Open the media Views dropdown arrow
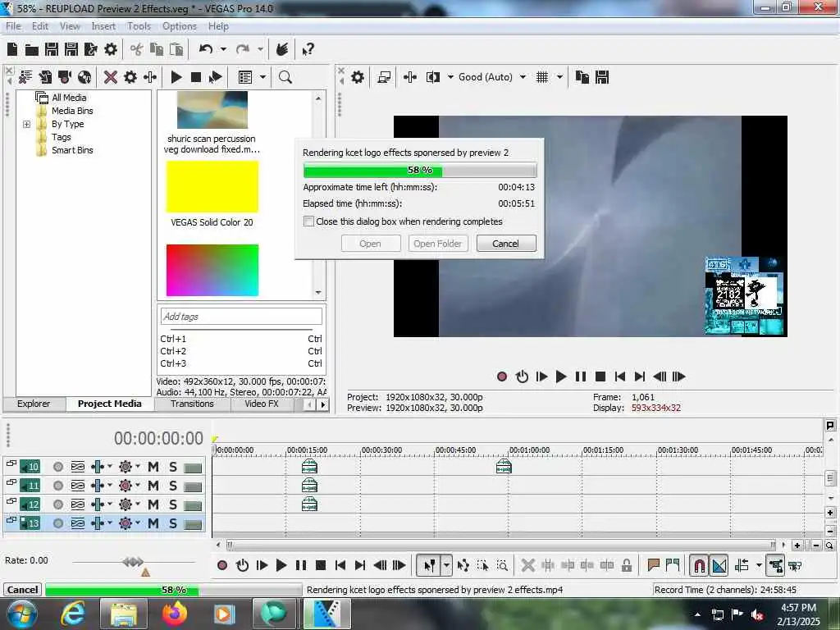Screen dimensions: 840x630 (x=262, y=77)
